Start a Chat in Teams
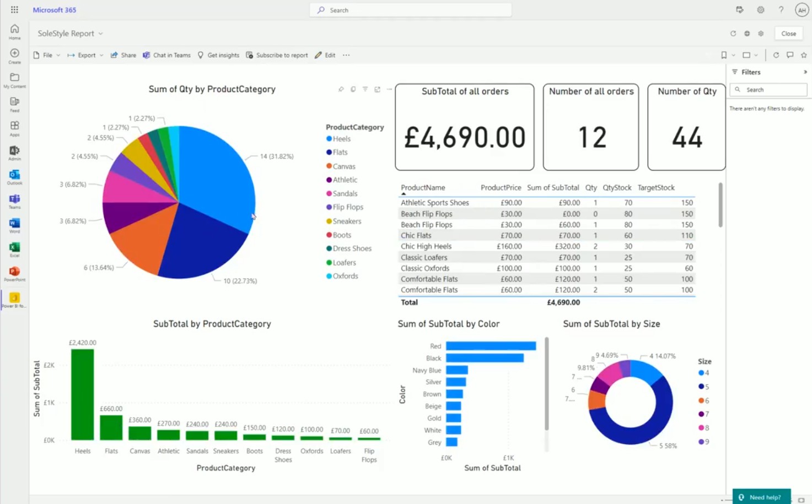The height and width of the screenshot is (504, 812). (x=166, y=55)
